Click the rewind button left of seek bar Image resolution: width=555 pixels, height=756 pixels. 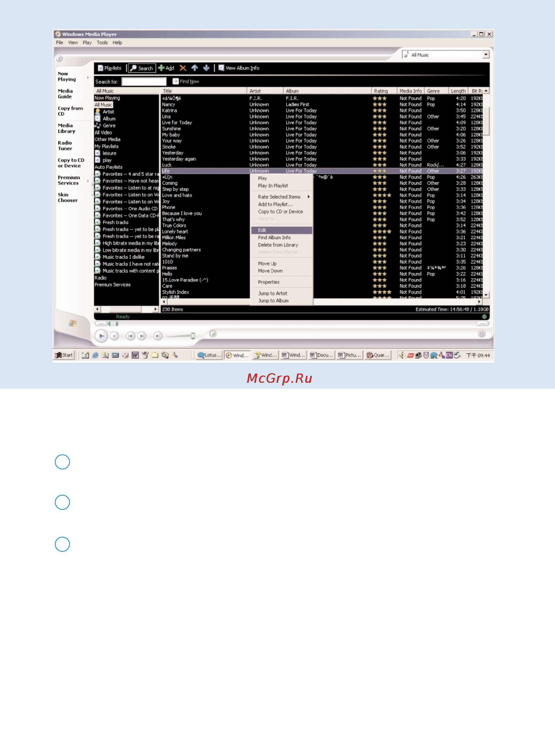[101, 324]
